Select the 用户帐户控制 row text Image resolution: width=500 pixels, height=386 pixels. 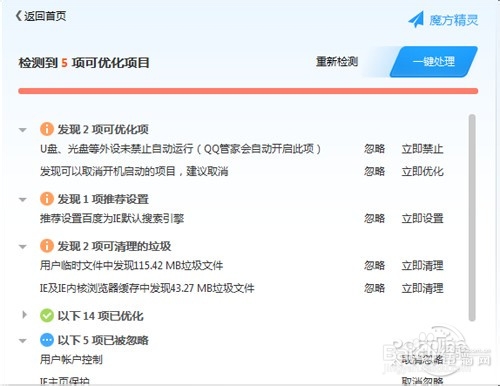(x=71, y=359)
